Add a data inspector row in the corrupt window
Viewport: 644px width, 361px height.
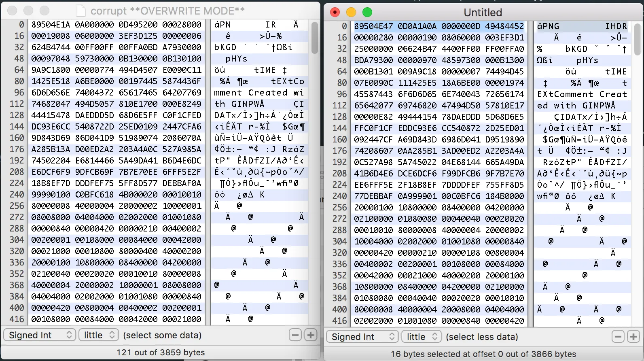[x=311, y=335]
